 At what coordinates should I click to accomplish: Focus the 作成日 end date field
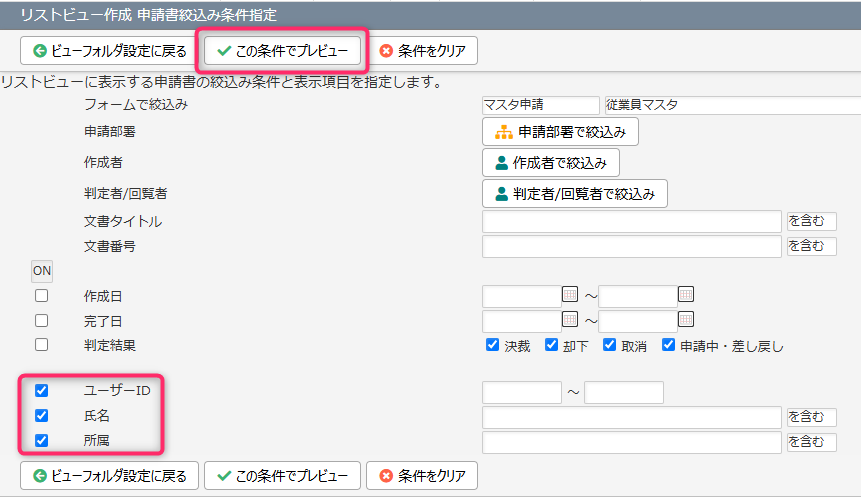pyautogui.click(x=638, y=297)
